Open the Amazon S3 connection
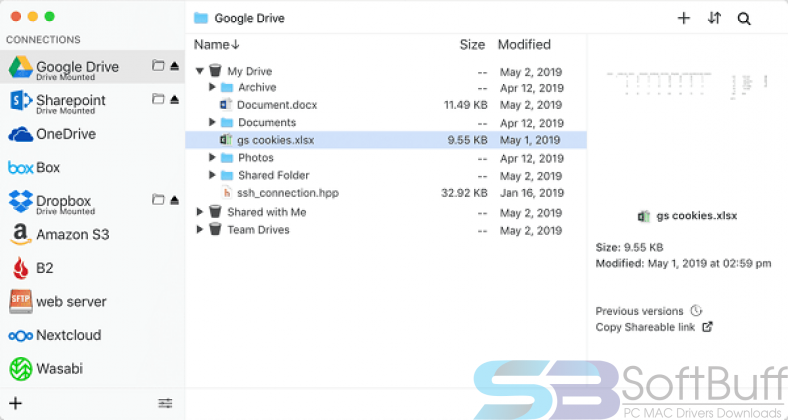Screen dimensions: 788x420 pyautogui.click(x=92, y=235)
